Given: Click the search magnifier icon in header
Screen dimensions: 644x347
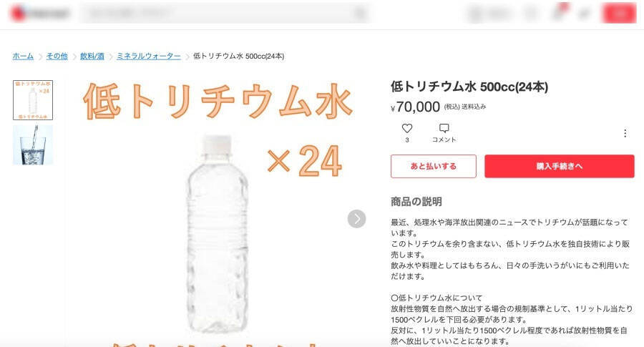Looking at the screenshot, I should coord(360,14).
